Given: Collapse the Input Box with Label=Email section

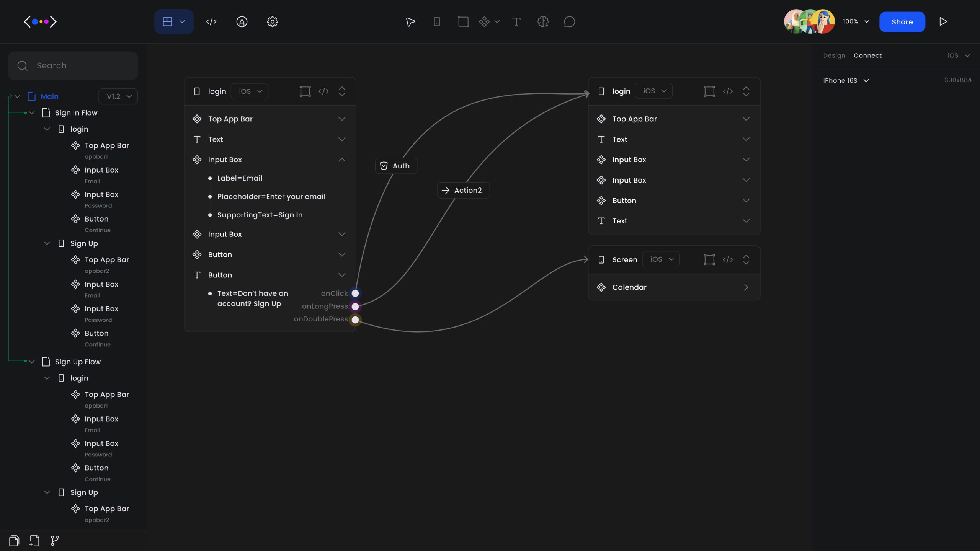Looking at the screenshot, I should tap(342, 160).
